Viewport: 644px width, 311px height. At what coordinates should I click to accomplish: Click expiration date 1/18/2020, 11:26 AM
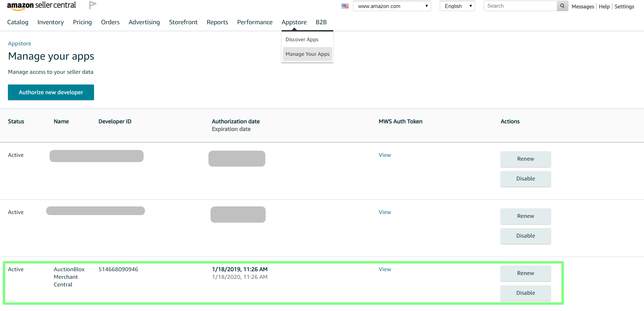[x=240, y=277]
